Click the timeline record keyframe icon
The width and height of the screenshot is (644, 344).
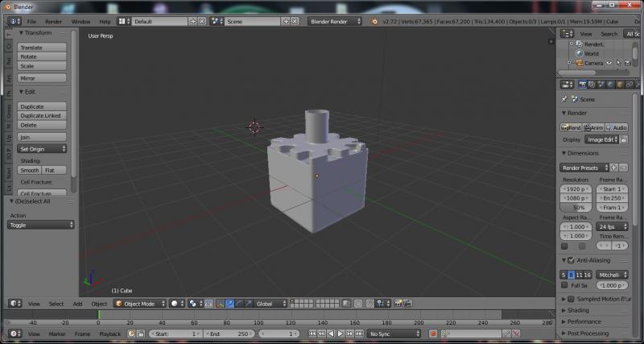point(433,334)
